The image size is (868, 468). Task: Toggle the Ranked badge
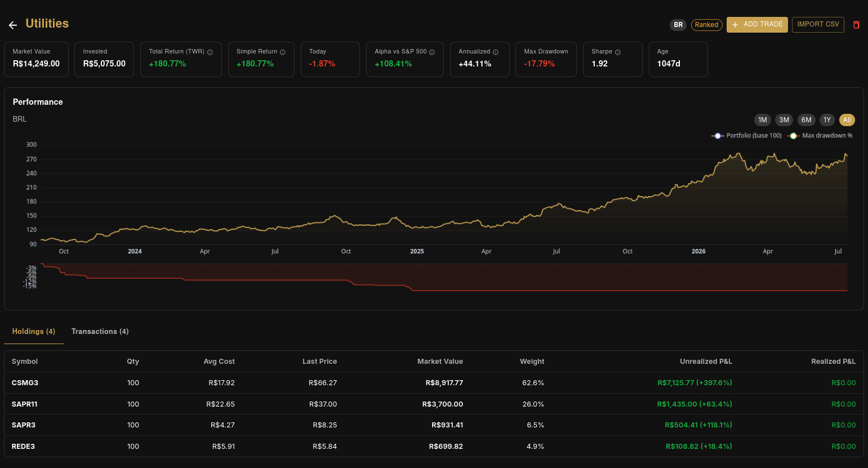pyautogui.click(x=706, y=25)
